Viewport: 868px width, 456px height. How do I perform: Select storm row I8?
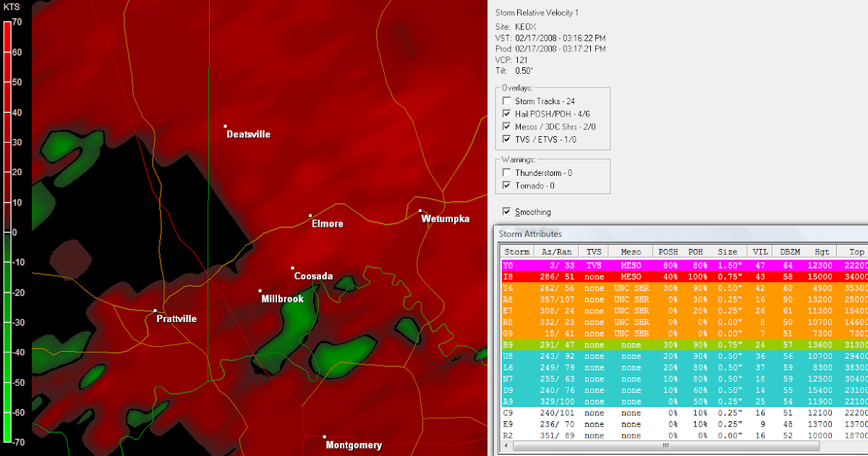coord(684,276)
